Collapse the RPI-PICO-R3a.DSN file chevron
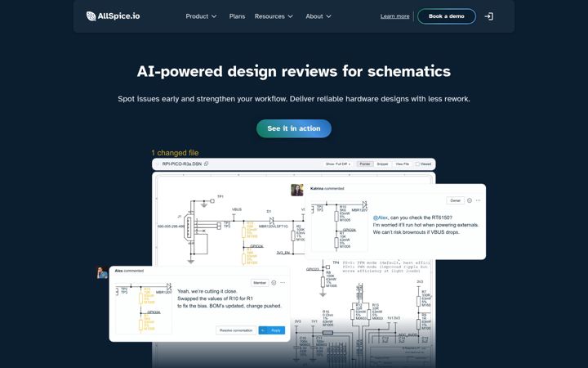 click(157, 164)
